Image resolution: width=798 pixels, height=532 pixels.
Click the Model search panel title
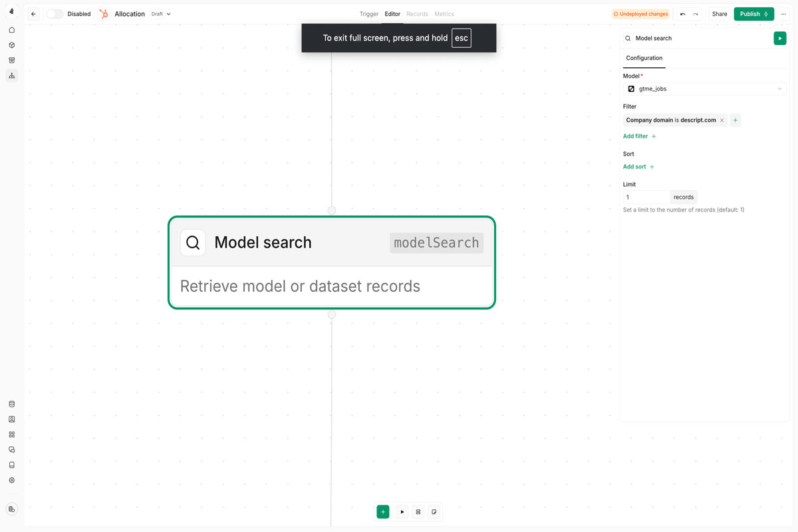654,39
